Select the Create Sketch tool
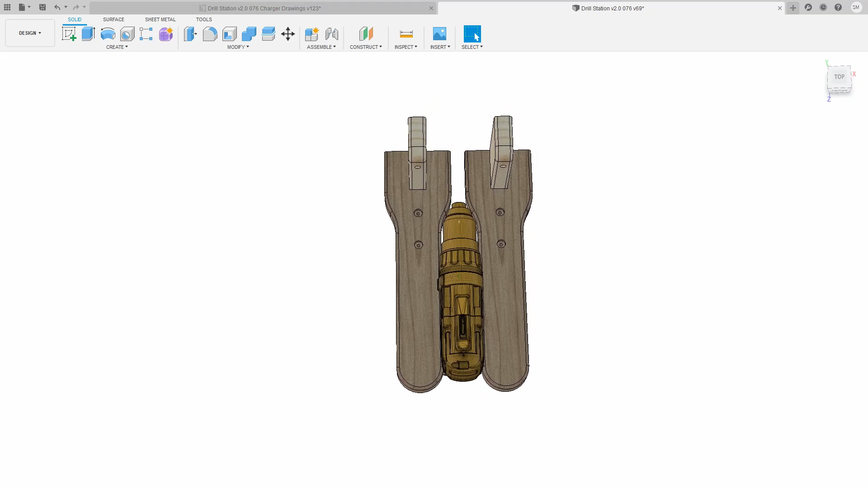The height and width of the screenshot is (488, 868). pos(69,34)
